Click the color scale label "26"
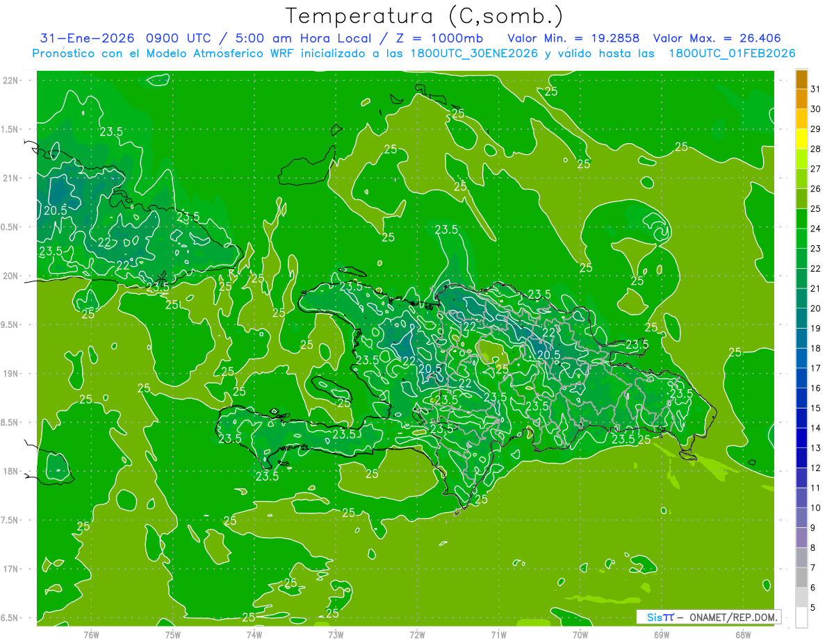Screen dimensions: 834x644 tap(815, 188)
